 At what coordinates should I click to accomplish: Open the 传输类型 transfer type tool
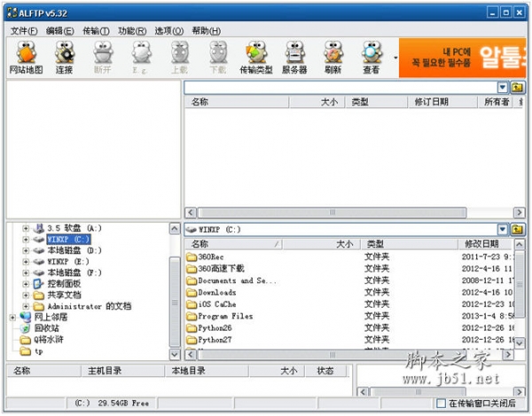[256, 58]
